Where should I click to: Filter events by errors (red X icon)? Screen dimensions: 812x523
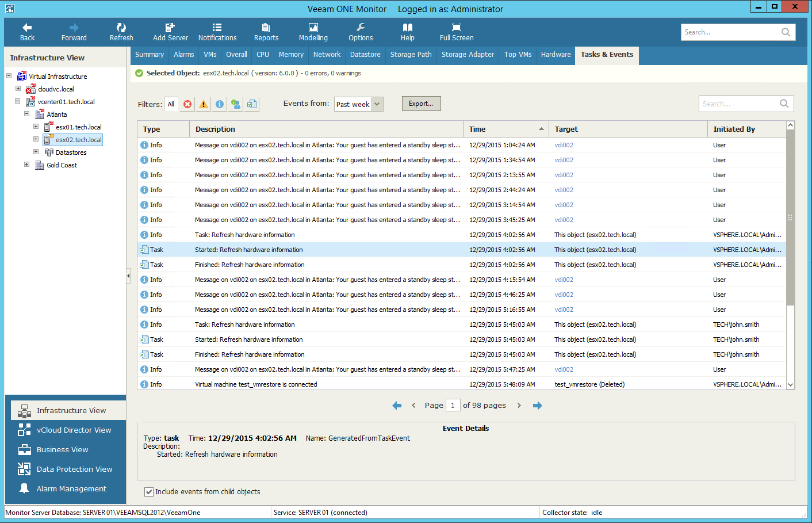click(x=187, y=104)
